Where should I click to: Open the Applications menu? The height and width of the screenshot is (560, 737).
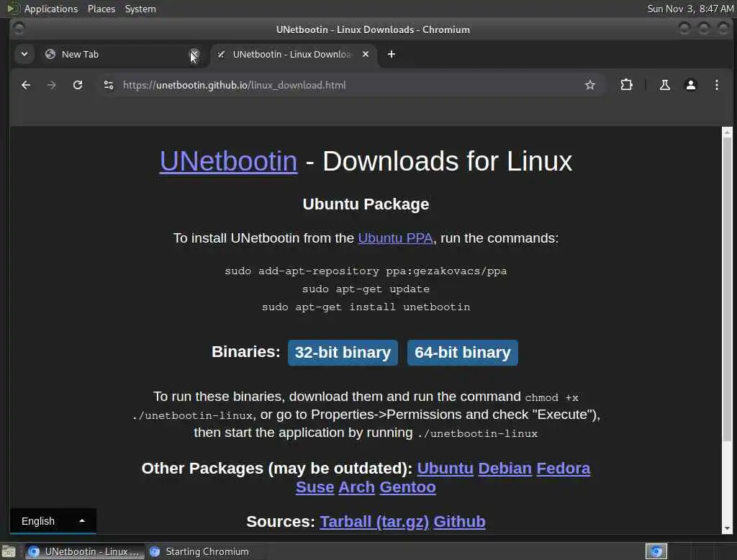[x=51, y=9]
